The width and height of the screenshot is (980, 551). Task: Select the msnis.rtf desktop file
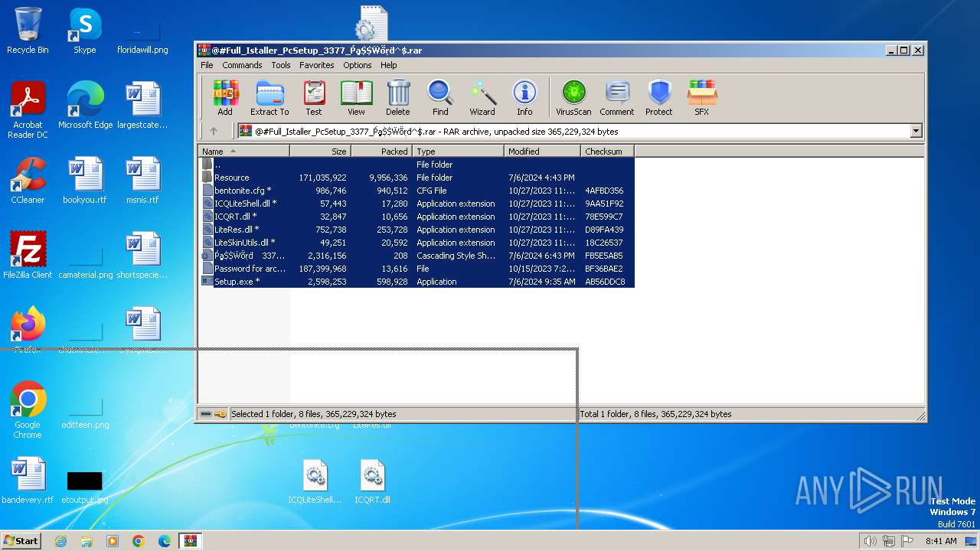point(142,181)
